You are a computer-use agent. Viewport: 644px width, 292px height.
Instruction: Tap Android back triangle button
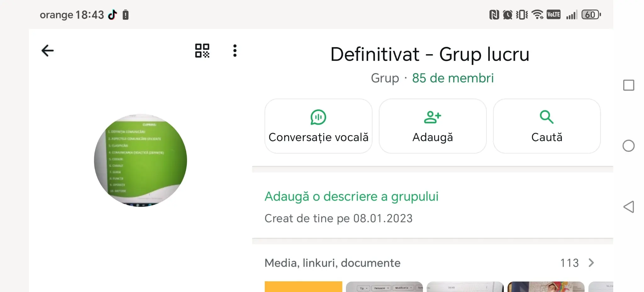[629, 207]
